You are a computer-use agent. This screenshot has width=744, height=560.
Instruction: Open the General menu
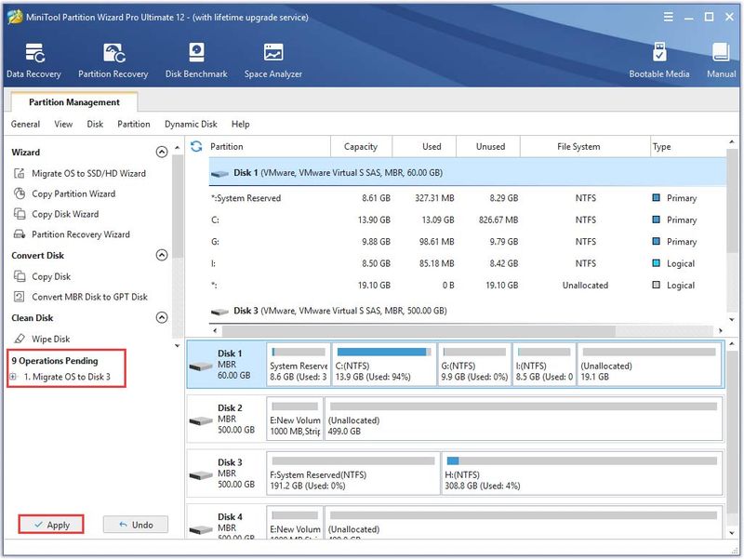pyautogui.click(x=25, y=124)
